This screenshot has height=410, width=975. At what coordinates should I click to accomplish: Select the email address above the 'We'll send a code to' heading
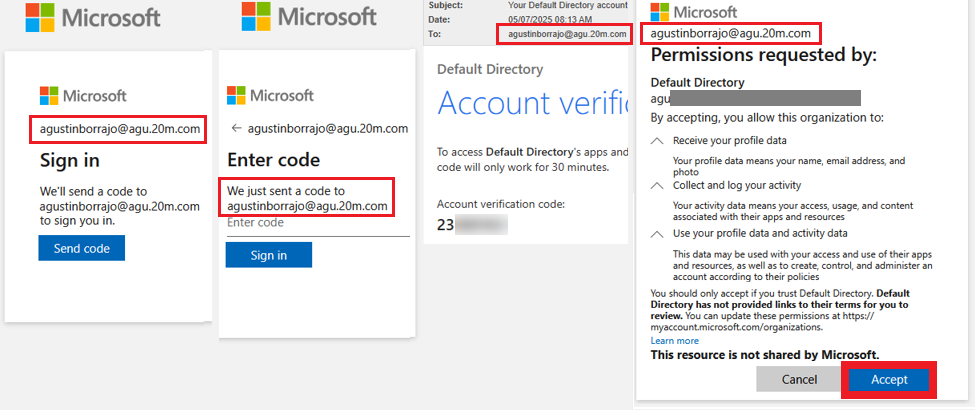pyautogui.click(x=120, y=129)
